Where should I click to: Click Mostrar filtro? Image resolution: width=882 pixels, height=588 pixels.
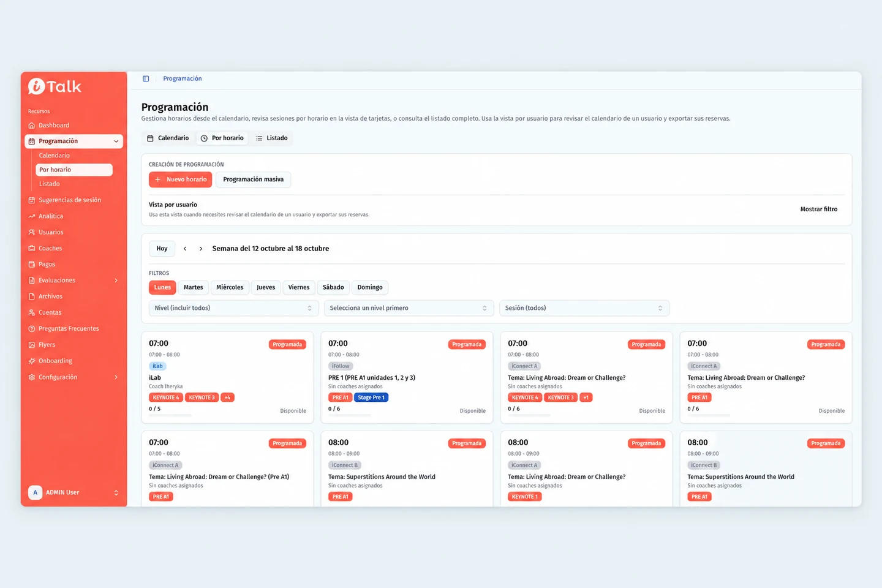[x=819, y=209]
